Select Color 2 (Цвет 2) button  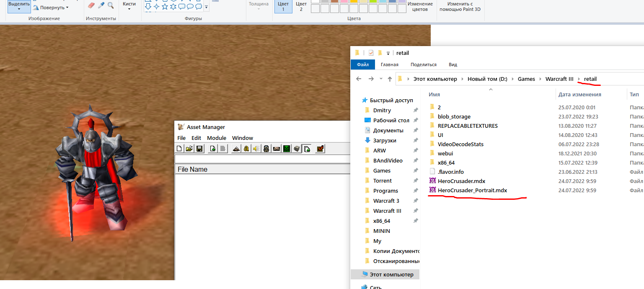301,6
